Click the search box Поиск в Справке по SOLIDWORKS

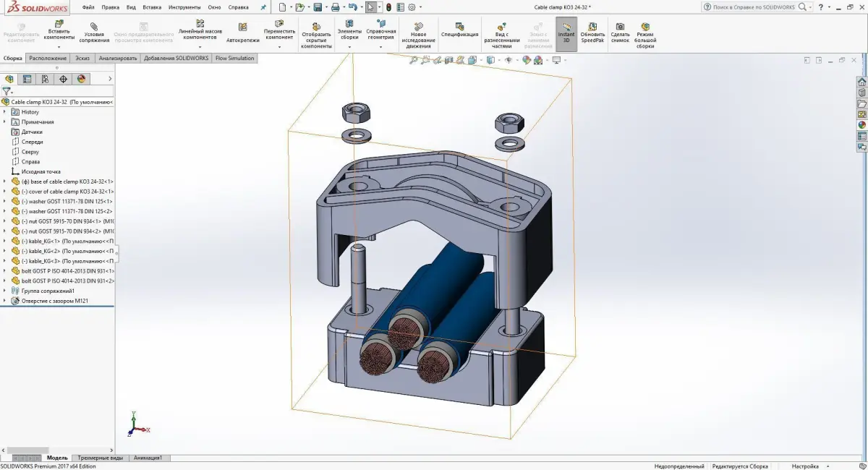(x=754, y=7)
